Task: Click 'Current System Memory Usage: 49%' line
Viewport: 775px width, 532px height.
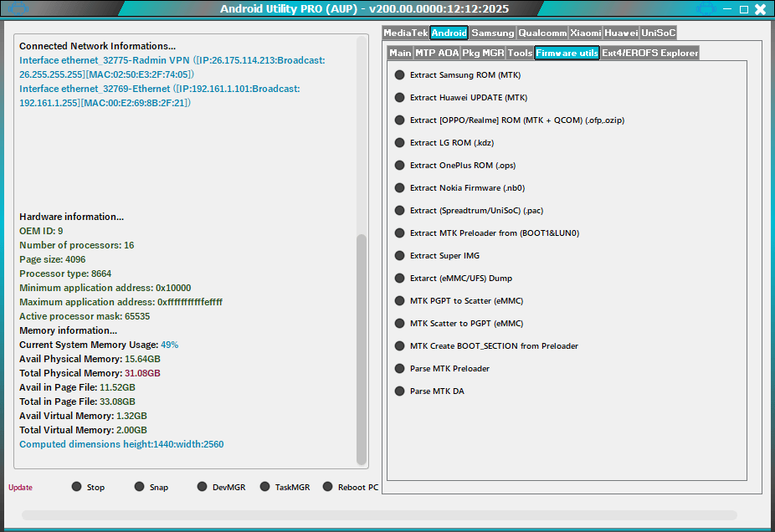Action: click(x=99, y=345)
